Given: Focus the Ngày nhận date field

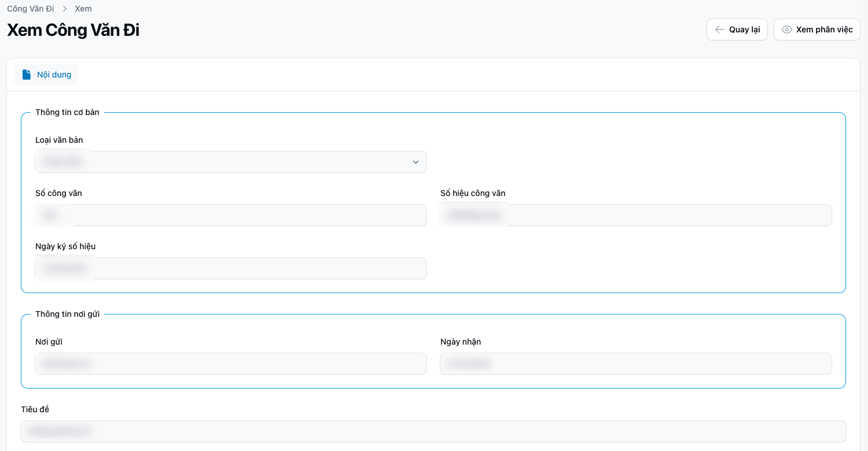Looking at the screenshot, I should coord(635,364).
